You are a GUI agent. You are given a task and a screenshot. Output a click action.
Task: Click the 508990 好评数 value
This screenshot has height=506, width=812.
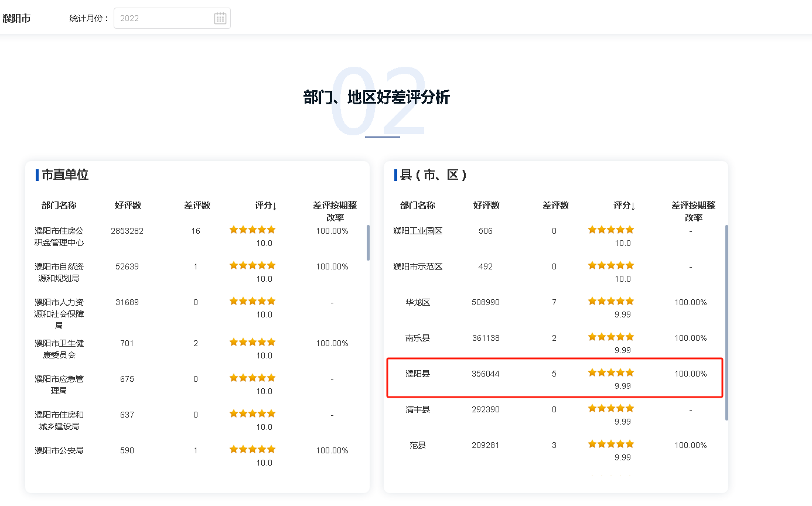point(486,302)
